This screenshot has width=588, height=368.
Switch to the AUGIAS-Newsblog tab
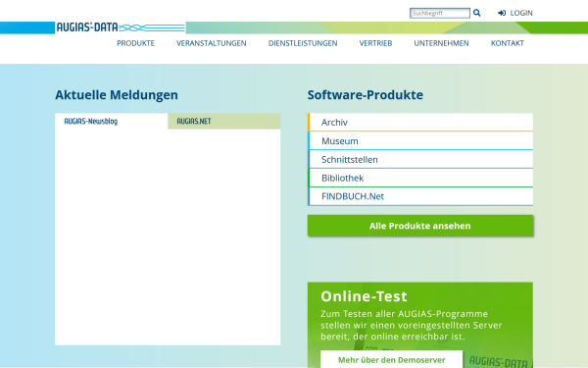[x=112, y=122]
